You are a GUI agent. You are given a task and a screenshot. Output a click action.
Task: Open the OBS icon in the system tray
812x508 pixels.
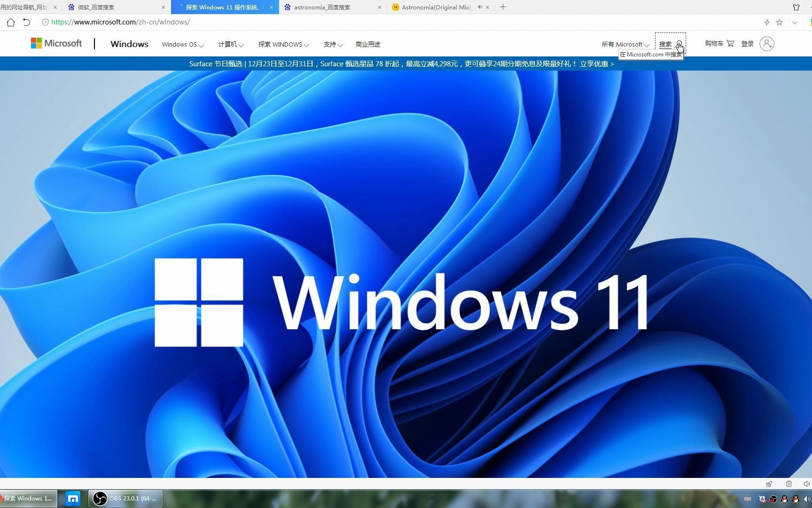(773, 499)
